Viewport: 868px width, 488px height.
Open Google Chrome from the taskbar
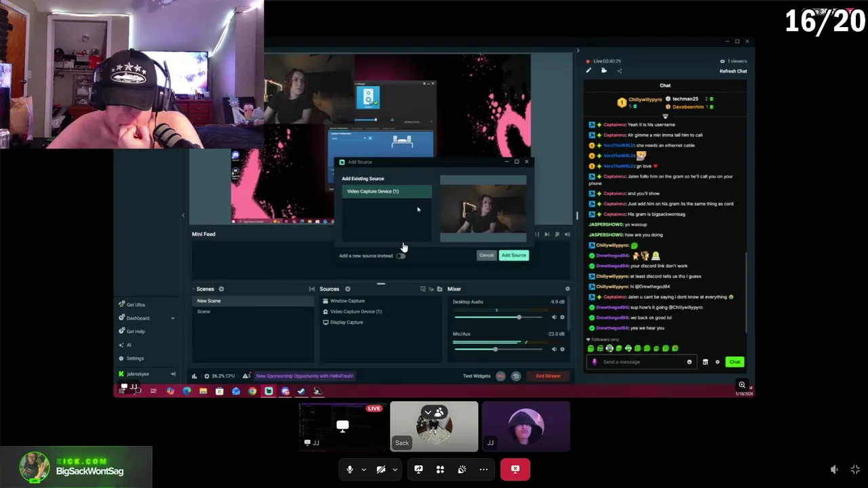(x=252, y=391)
